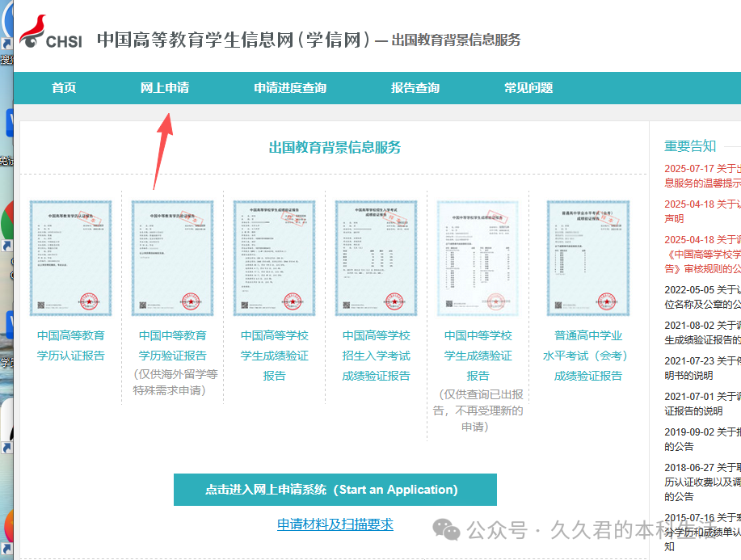The width and height of the screenshot is (741, 560).
Task: Go to 申请进度查询 page
Action: tap(290, 88)
